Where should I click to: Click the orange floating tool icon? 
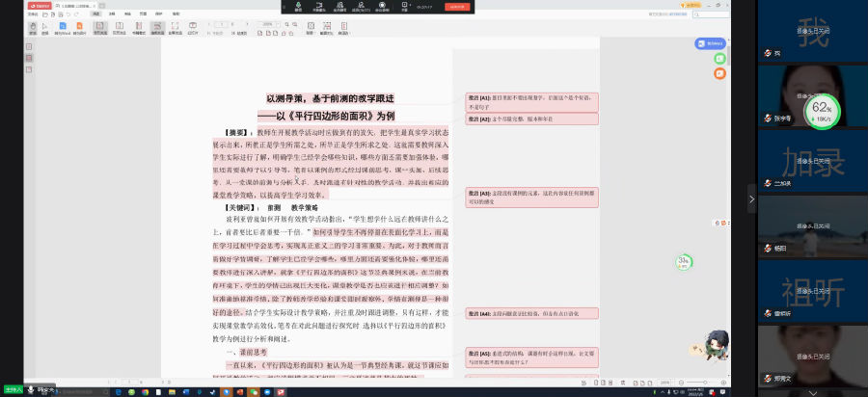pyautogui.click(x=719, y=73)
